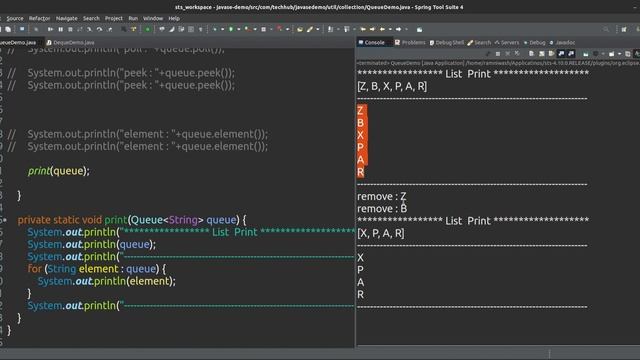Click the Suspend (pause) debug icon
Screen dimensions: 640x360
click(x=60, y=29)
